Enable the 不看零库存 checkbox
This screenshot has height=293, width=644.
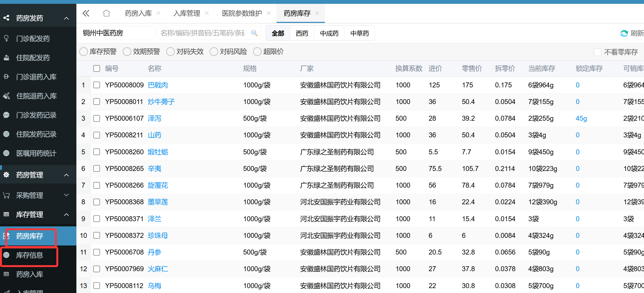pyautogui.click(x=598, y=52)
